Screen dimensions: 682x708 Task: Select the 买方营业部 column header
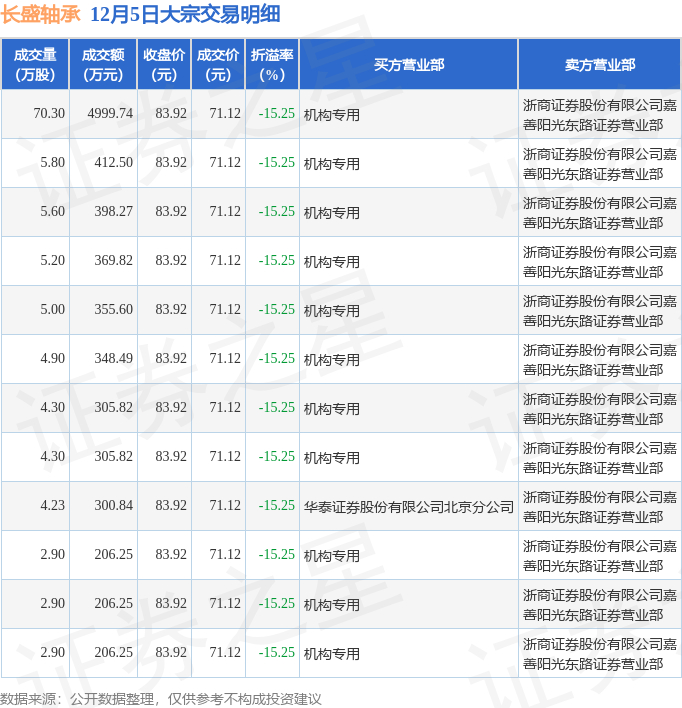click(x=409, y=65)
